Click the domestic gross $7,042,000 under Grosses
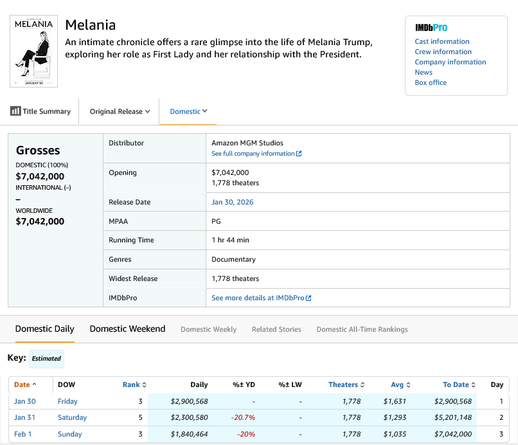This screenshot has width=518, height=445. (x=40, y=176)
